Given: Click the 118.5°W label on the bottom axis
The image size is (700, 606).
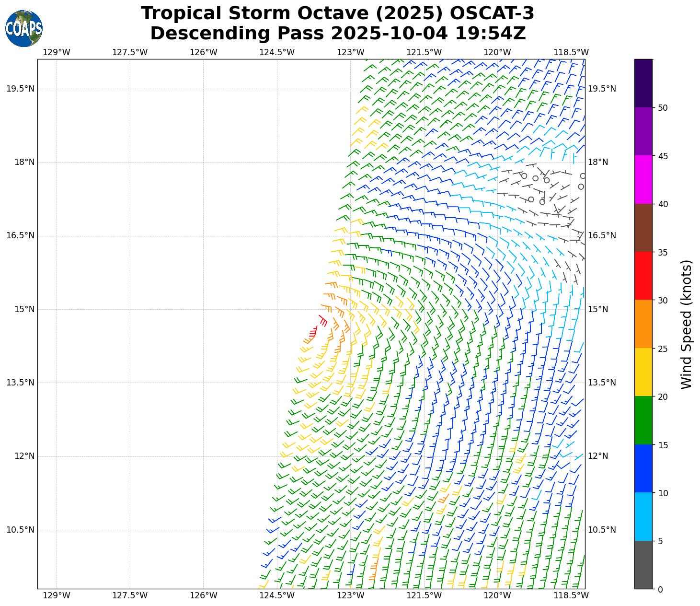Looking at the screenshot, I should point(571,595).
